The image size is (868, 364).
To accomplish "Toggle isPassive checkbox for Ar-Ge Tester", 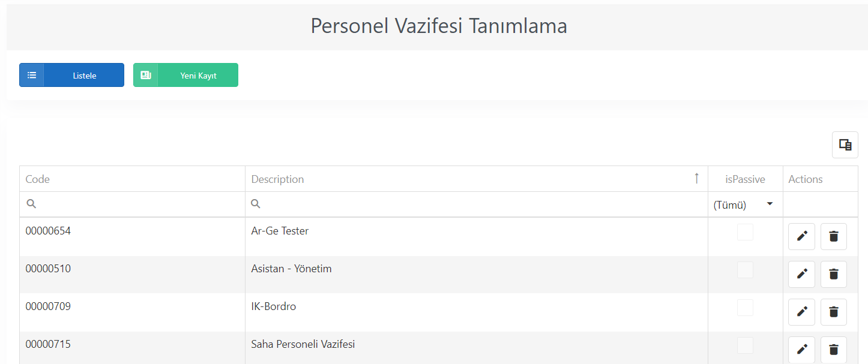I will [x=745, y=232].
